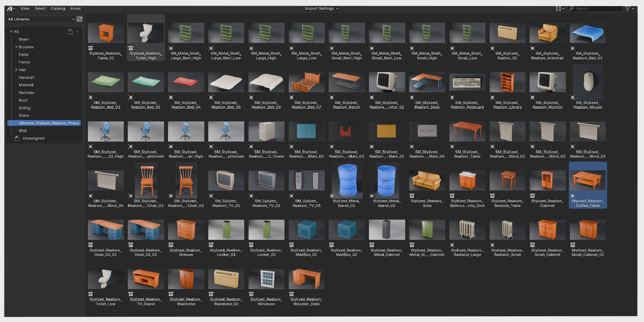Image resolution: width=644 pixels, height=322 pixels.
Task: Add a new catalog with plus icon
Action: 77,31
